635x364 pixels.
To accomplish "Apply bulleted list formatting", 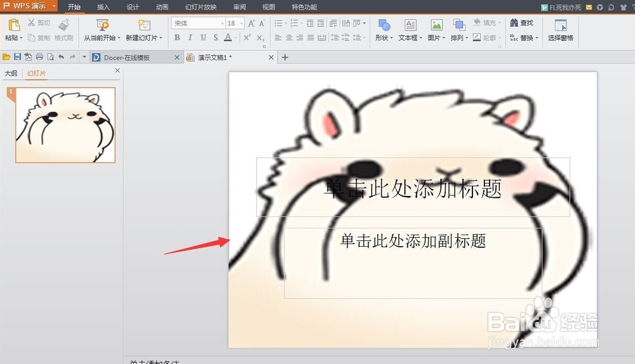I will pos(278,23).
